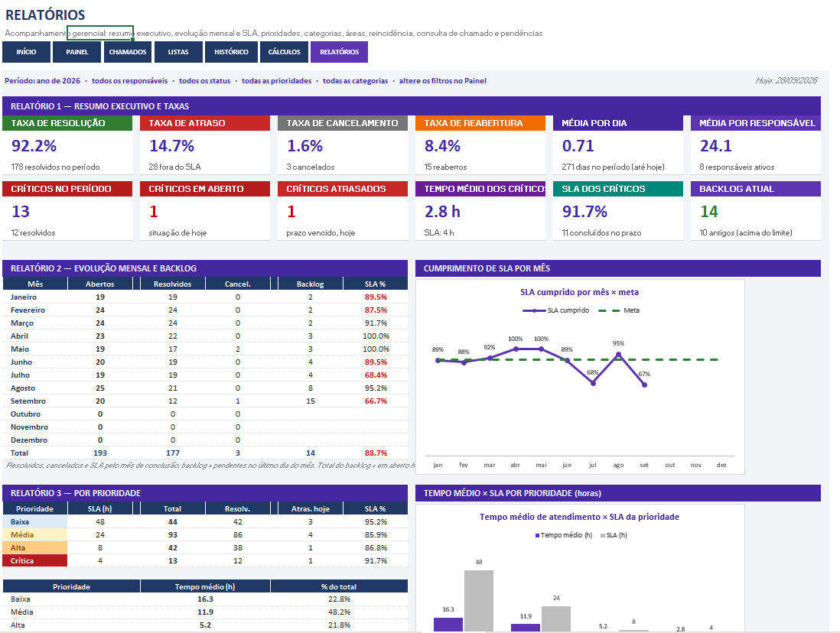Select the RELATÓRIO 3 — POR PRIORIDADE header
The width and height of the screenshot is (840, 633).
(x=205, y=493)
